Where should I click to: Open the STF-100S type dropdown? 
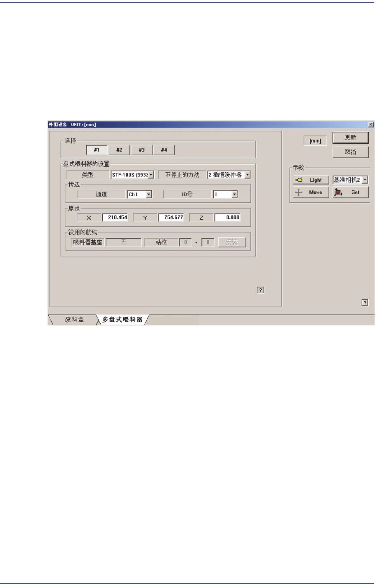tap(132, 175)
